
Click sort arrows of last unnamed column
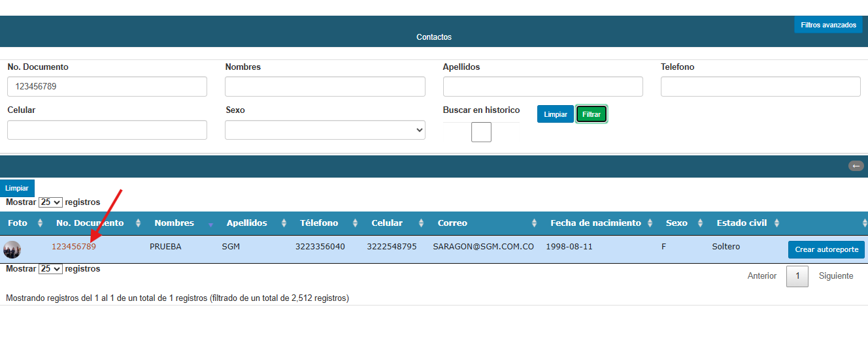tap(864, 223)
